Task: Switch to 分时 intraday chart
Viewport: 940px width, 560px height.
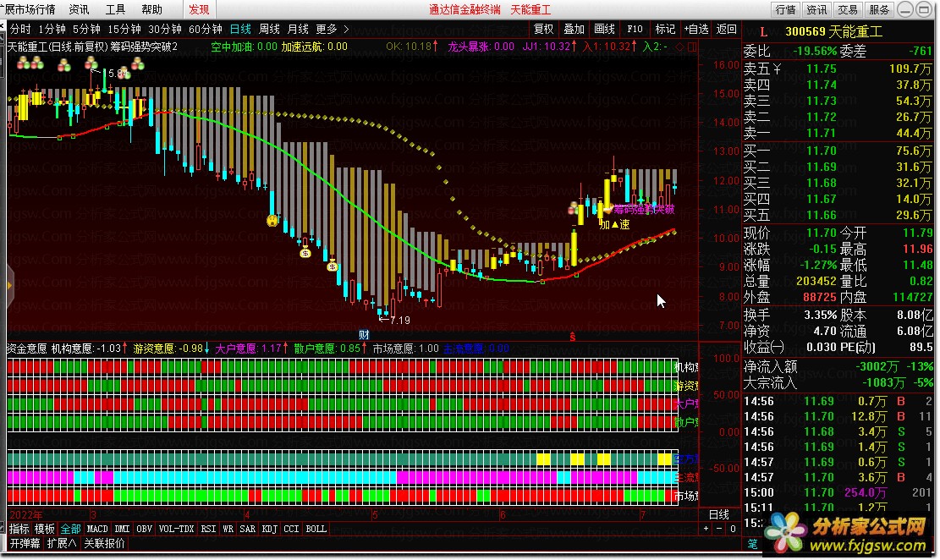Action: pos(20,29)
